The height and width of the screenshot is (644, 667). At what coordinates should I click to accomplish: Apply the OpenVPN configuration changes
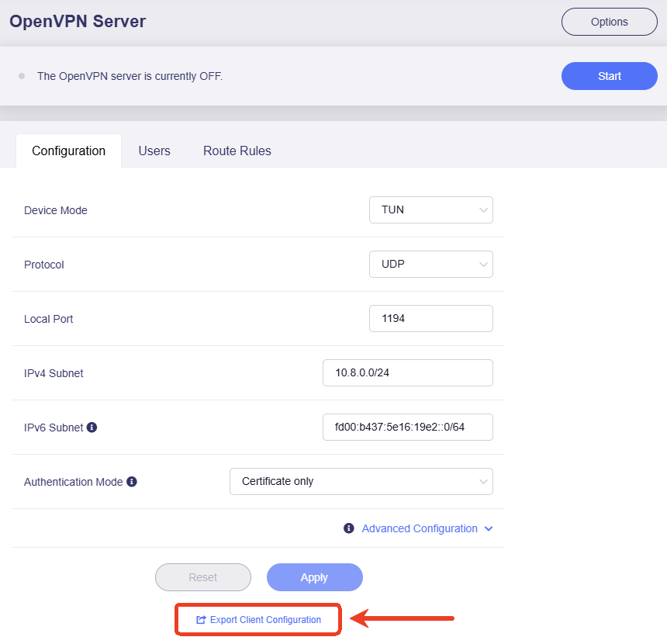pos(314,577)
